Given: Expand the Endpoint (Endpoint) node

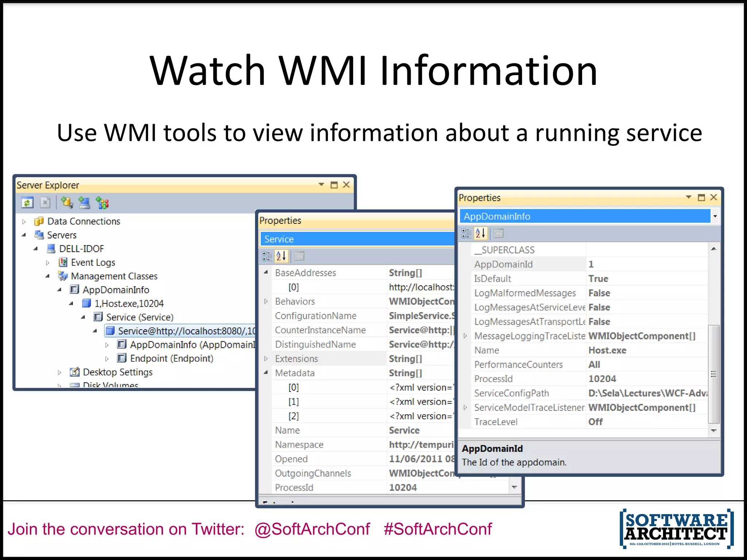Looking at the screenshot, I should click(x=107, y=359).
